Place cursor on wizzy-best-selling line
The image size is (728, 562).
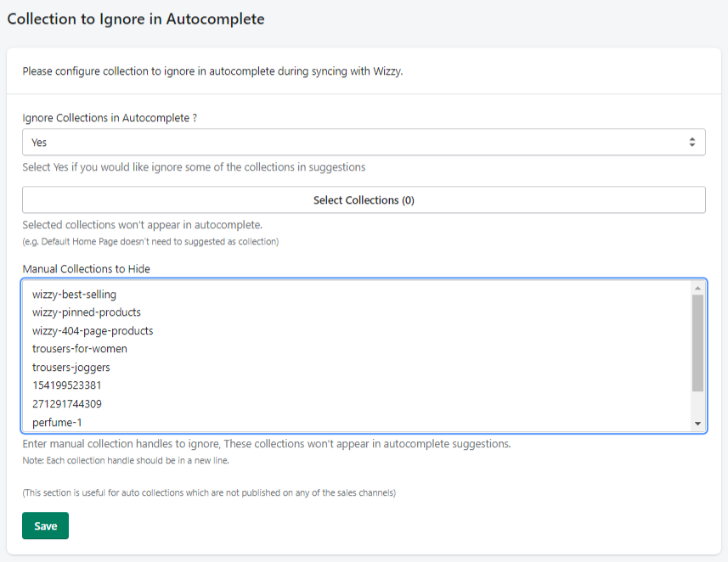74,295
